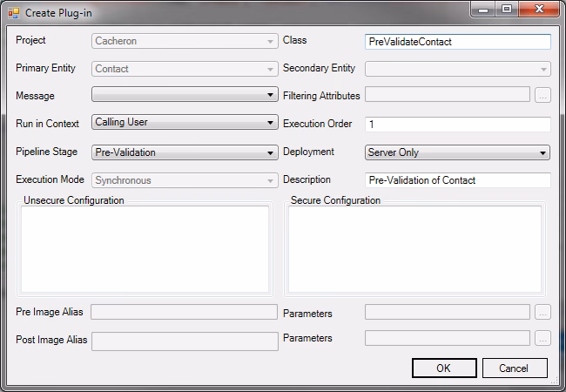
Task: Click the Filtering Attributes label
Action: (x=321, y=96)
